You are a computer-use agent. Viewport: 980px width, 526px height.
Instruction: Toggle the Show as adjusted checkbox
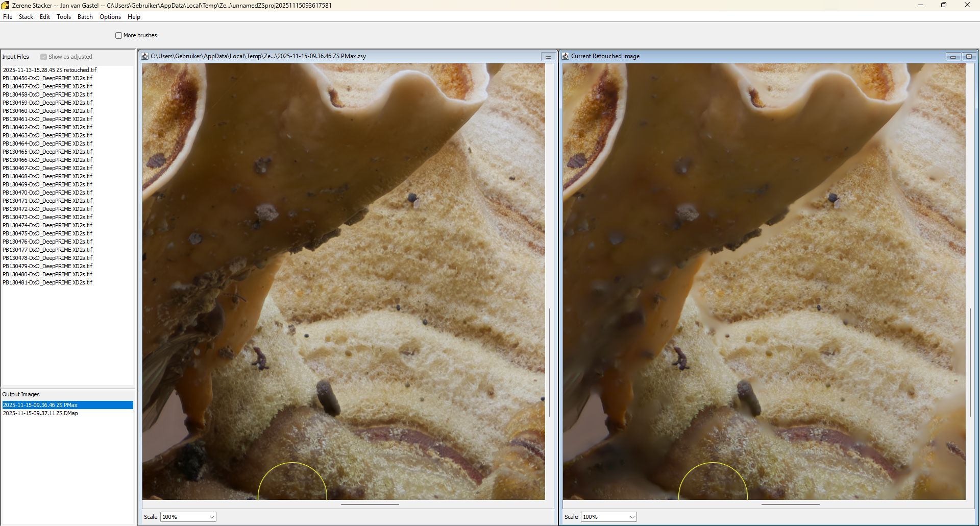click(44, 57)
